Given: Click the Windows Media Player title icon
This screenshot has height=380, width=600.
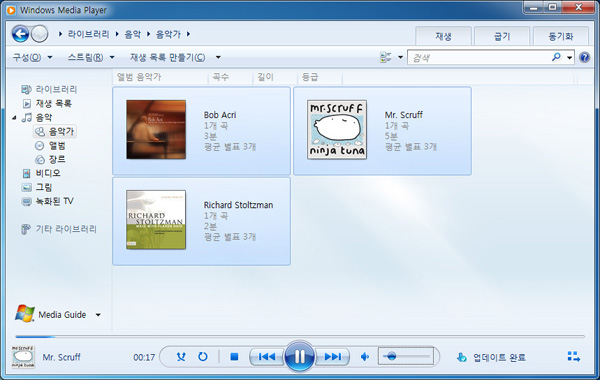Looking at the screenshot, I should click(x=11, y=10).
